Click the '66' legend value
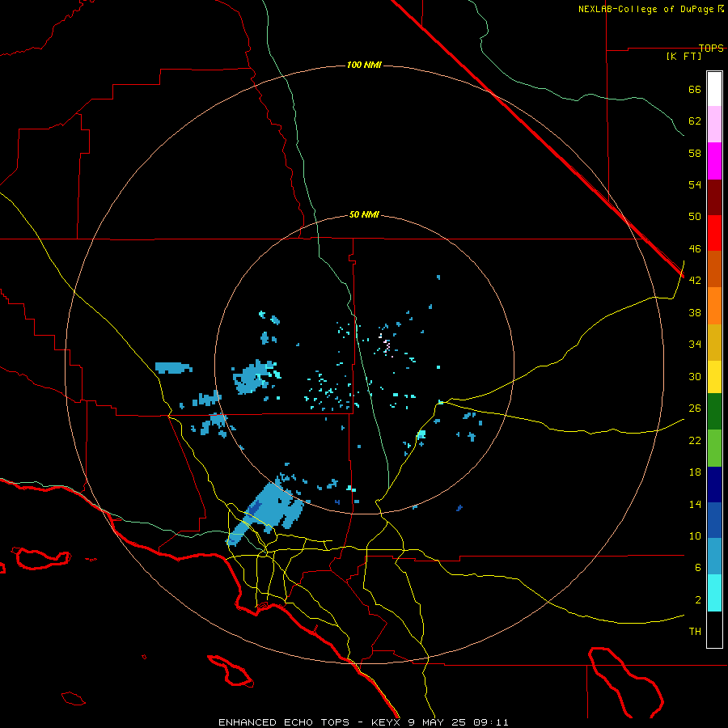 (695, 89)
